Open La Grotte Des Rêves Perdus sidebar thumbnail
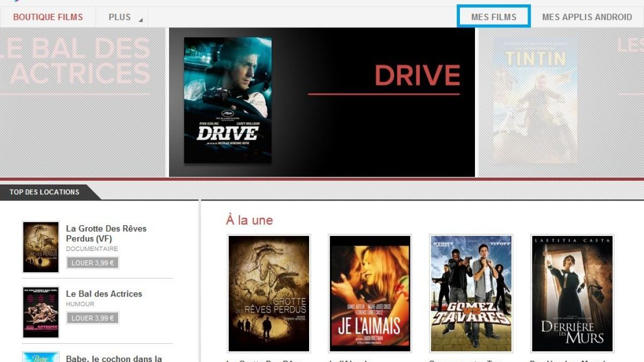 point(41,247)
